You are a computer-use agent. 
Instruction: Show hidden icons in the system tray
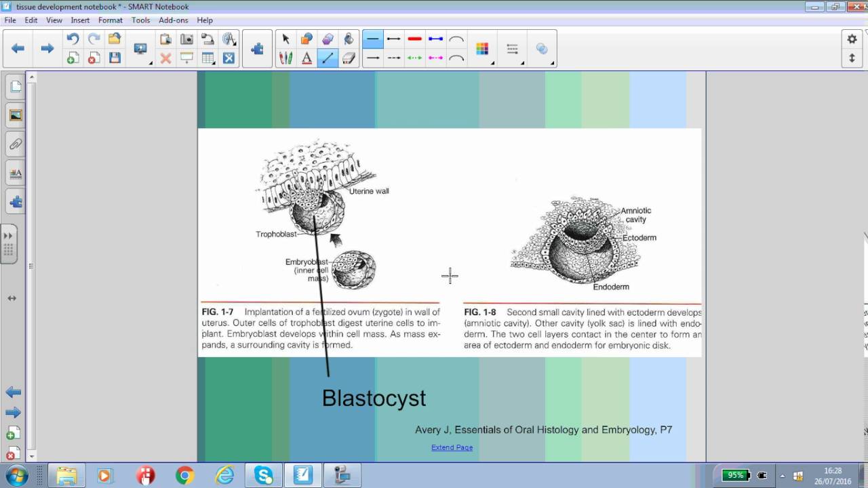coord(783,476)
